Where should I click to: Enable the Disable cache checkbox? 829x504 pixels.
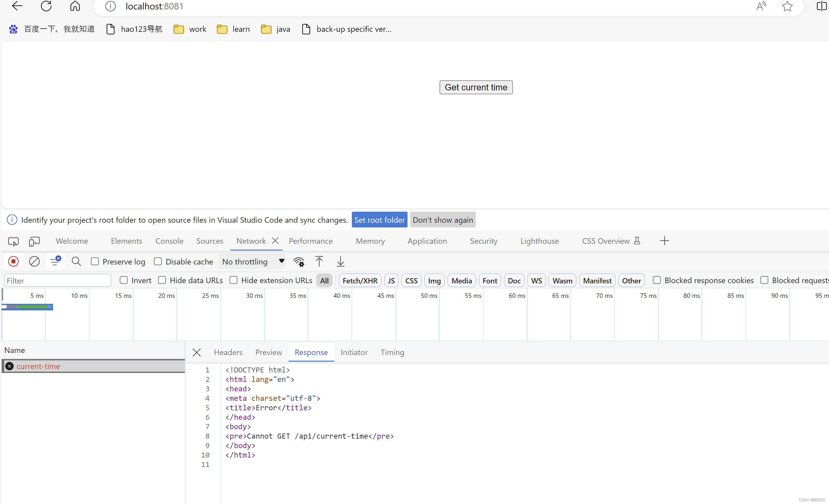[158, 261]
